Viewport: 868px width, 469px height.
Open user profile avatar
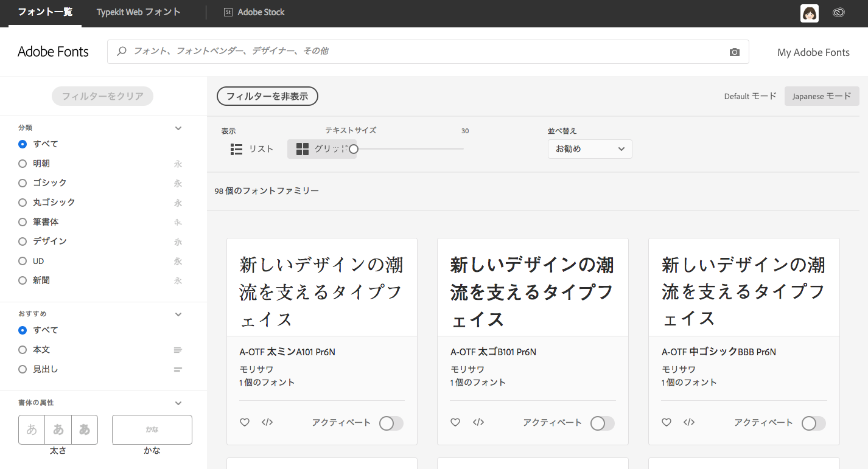point(810,13)
